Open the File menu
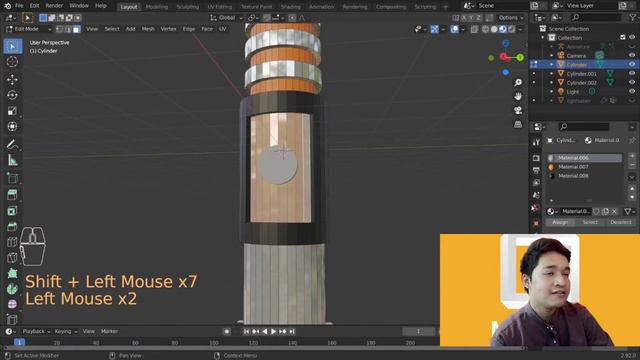Screen dimensions: 640x360 (19, 6)
